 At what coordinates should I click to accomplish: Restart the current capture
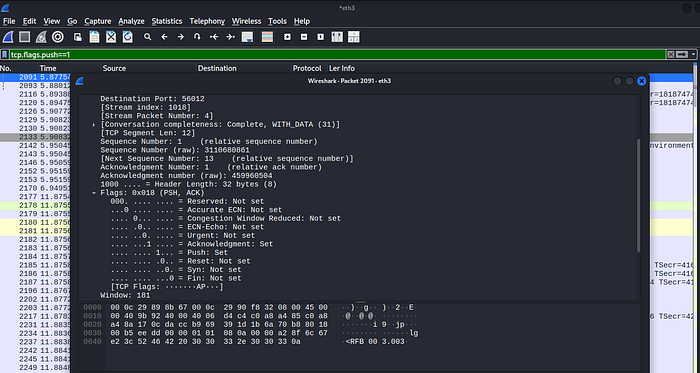pyautogui.click(x=41, y=37)
